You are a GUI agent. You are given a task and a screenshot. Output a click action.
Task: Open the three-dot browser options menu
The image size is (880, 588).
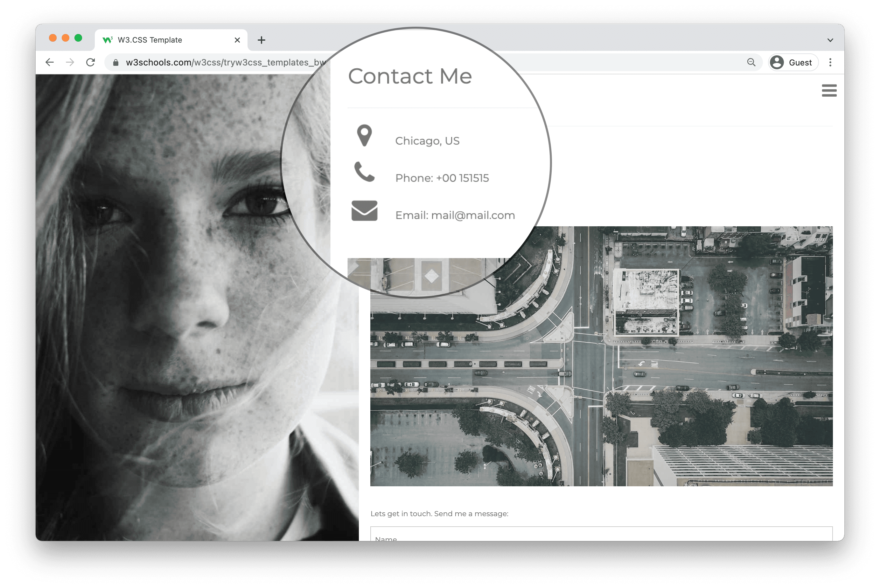click(x=830, y=62)
